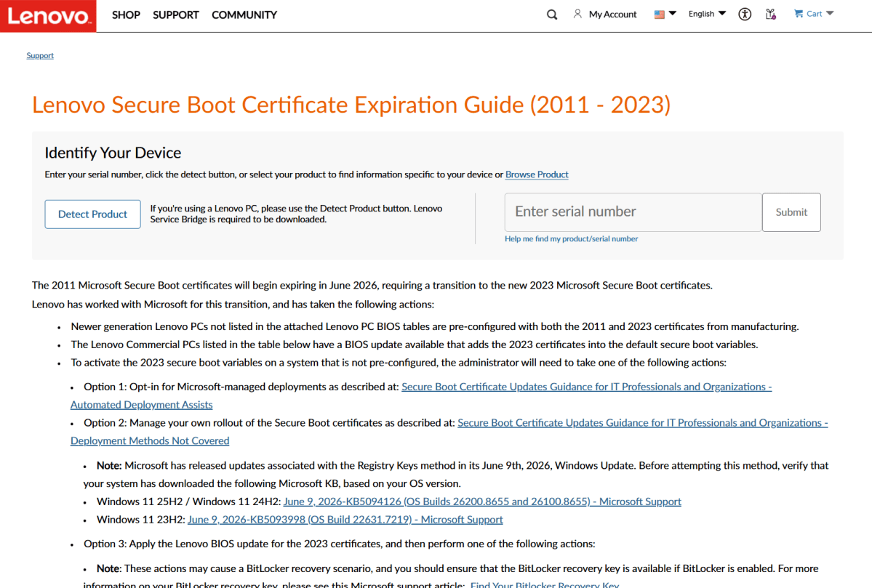Click text 'Windows 11 25H2 / Windows 11 24H2:'
This screenshot has width=872, height=588.
tap(188, 502)
